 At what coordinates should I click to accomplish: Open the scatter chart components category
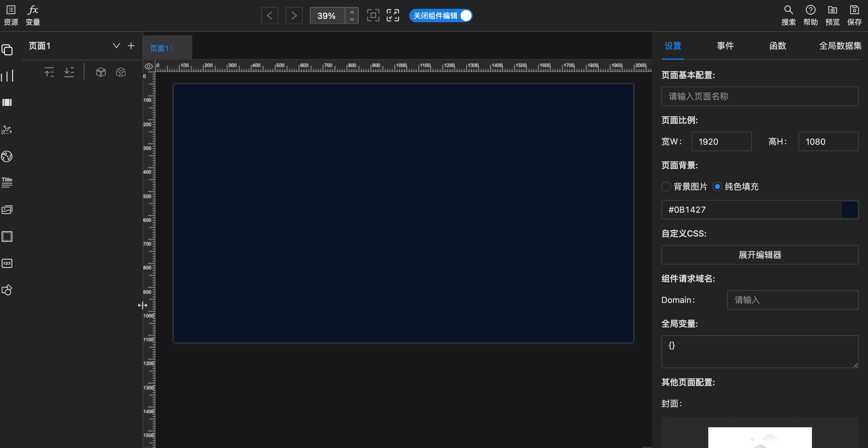coord(7,129)
